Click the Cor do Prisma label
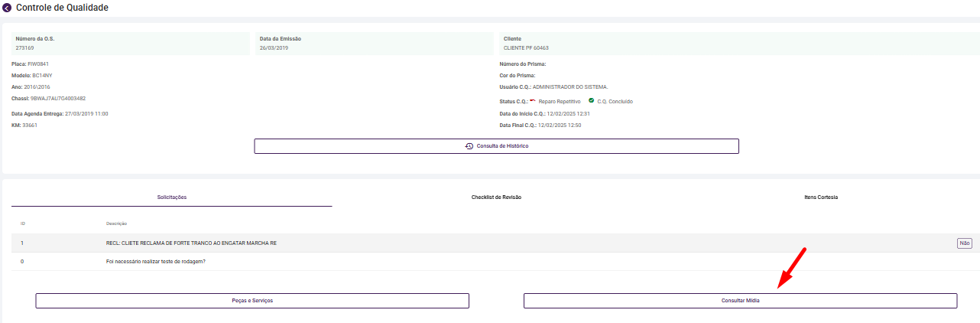Viewport: 980px width, 323px height. pyautogui.click(x=518, y=76)
